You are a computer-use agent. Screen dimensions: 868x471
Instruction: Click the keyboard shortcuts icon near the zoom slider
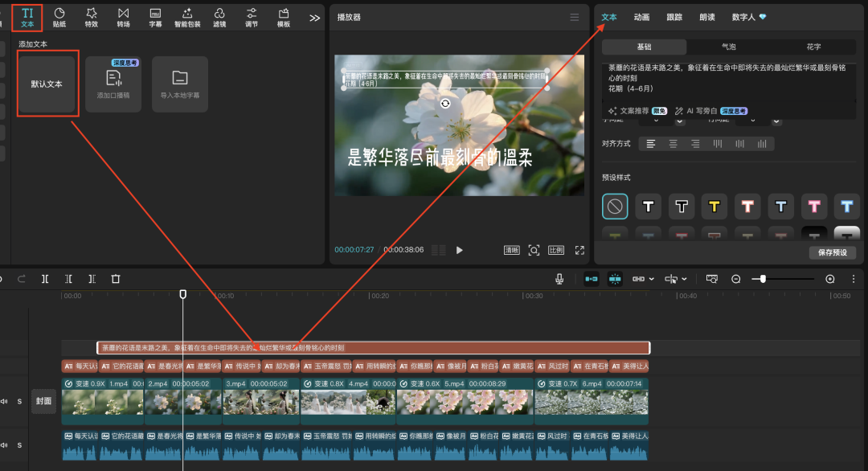(712, 279)
